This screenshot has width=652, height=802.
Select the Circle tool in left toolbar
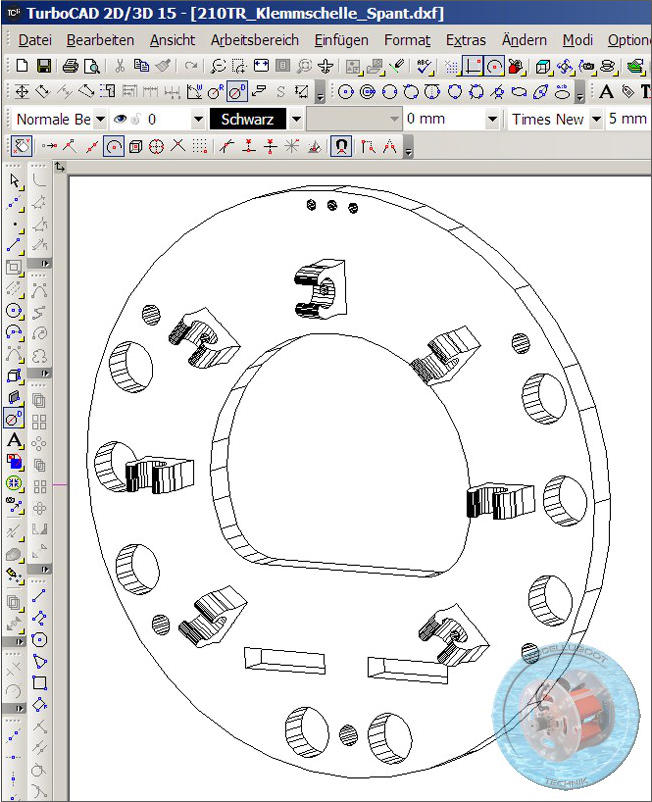click(x=14, y=310)
